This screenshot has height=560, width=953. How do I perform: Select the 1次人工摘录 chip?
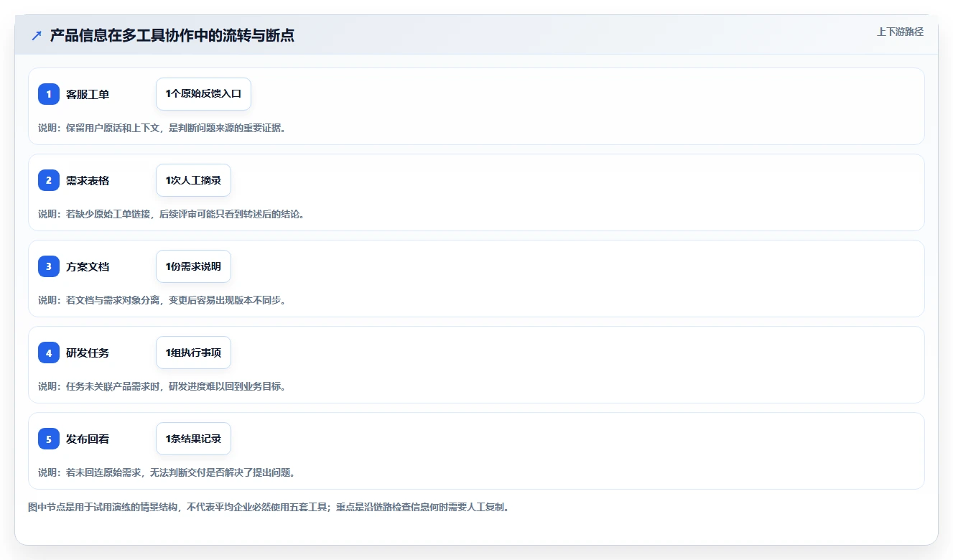(193, 180)
